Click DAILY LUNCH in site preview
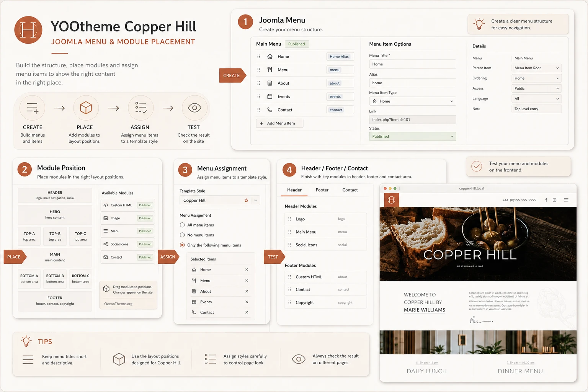The image size is (588, 392). [x=426, y=371]
